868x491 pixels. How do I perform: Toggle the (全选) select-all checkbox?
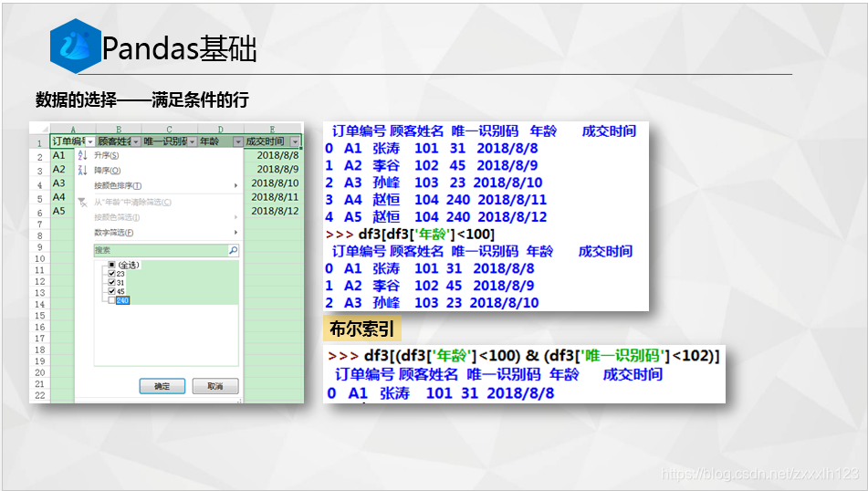(x=112, y=265)
